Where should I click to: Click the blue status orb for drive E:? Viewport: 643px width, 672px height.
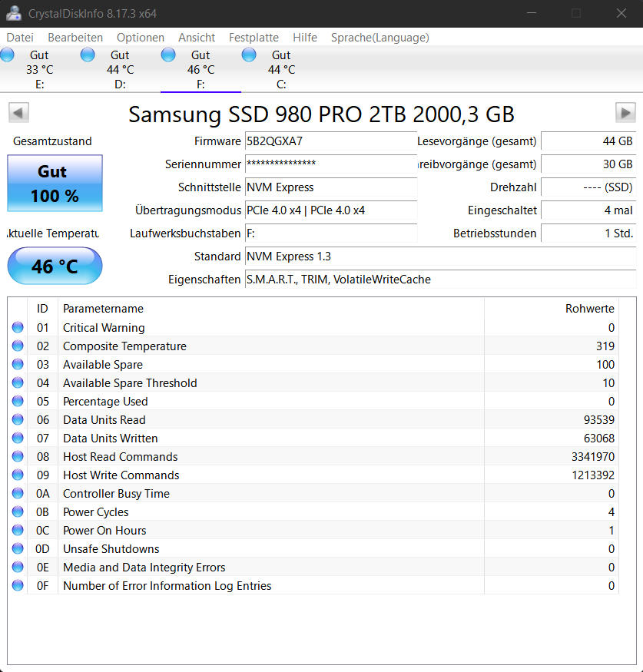tap(7, 55)
